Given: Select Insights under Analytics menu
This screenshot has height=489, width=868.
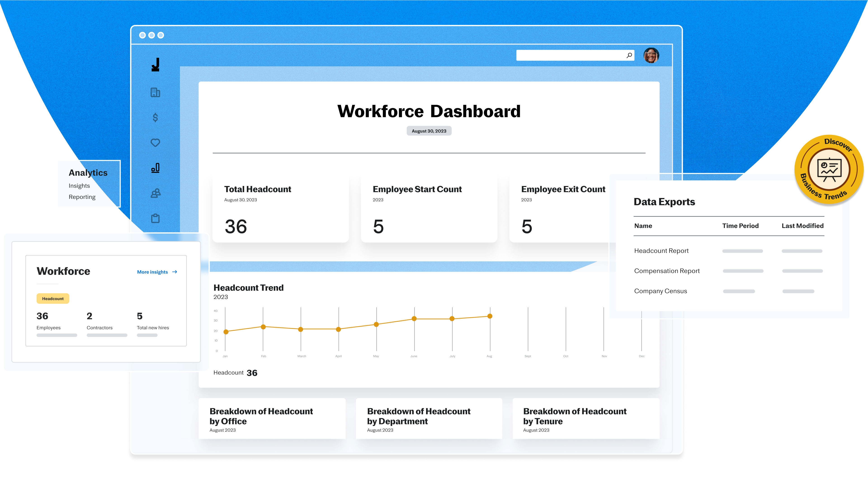Looking at the screenshot, I should pyautogui.click(x=79, y=186).
